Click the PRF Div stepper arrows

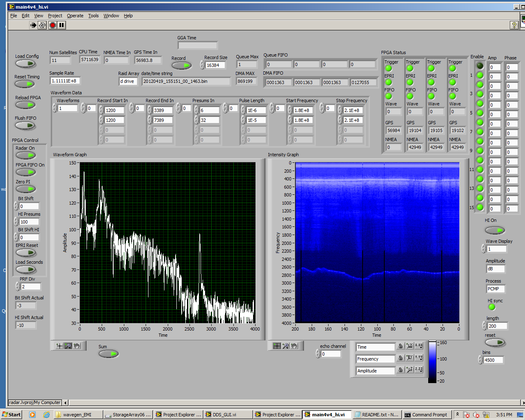point(18,287)
